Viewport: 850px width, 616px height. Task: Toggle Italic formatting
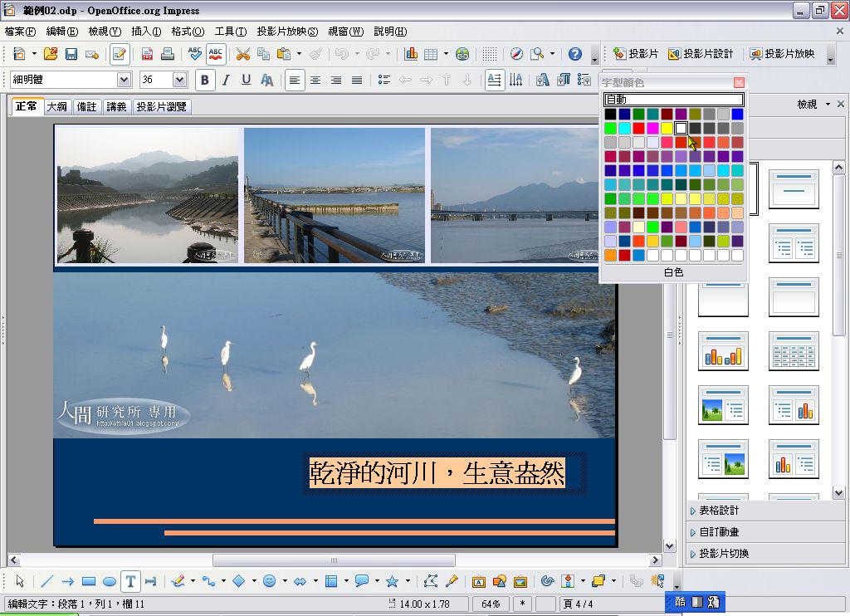[226, 81]
